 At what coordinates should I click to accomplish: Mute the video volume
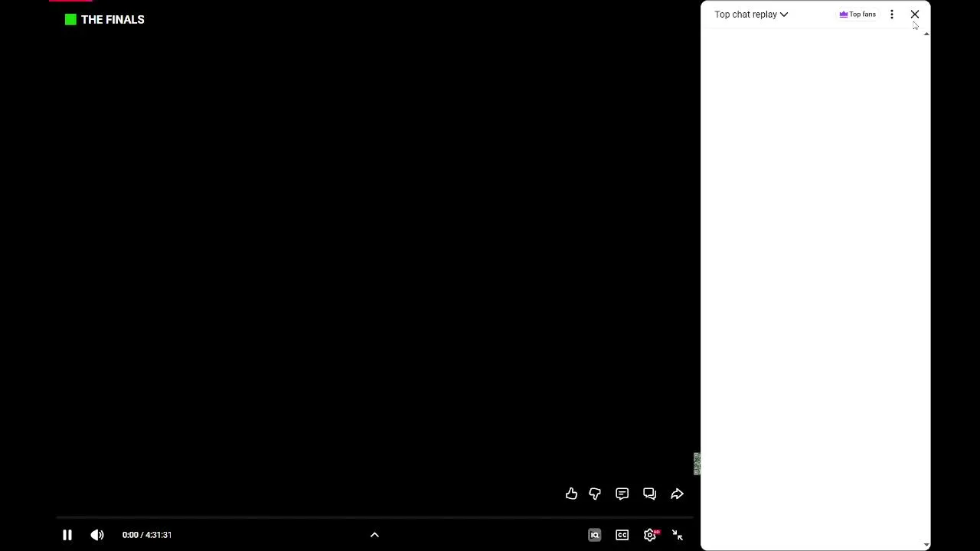pos(97,535)
